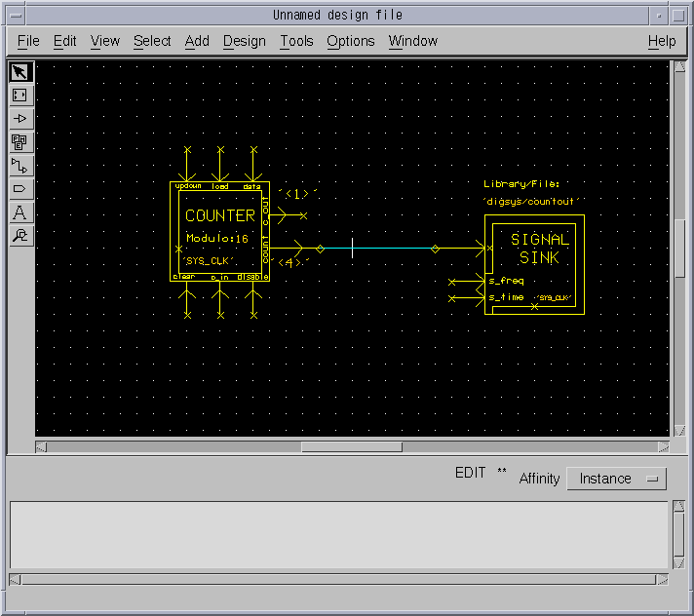Choose the text 'A' annotation tool
Screen dimensions: 694x616
pyautogui.click(x=20, y=212)
